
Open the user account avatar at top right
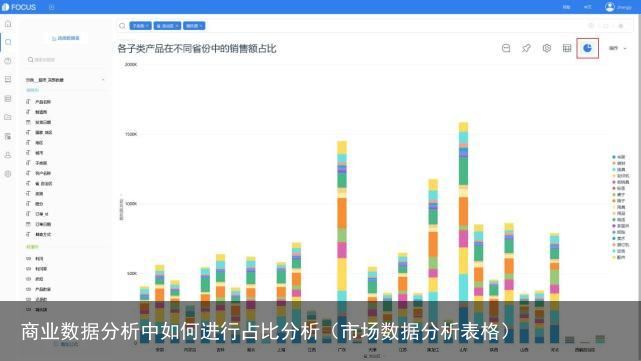610,7
